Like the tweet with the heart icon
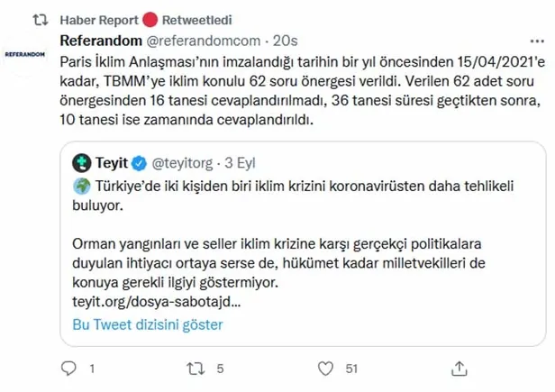The image size is (555, 392). click(327, 367)
